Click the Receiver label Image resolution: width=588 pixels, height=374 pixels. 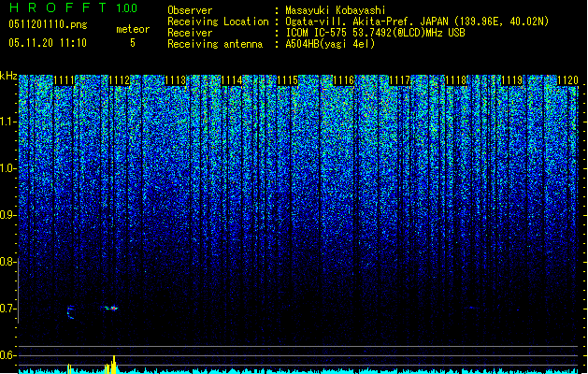190,33
